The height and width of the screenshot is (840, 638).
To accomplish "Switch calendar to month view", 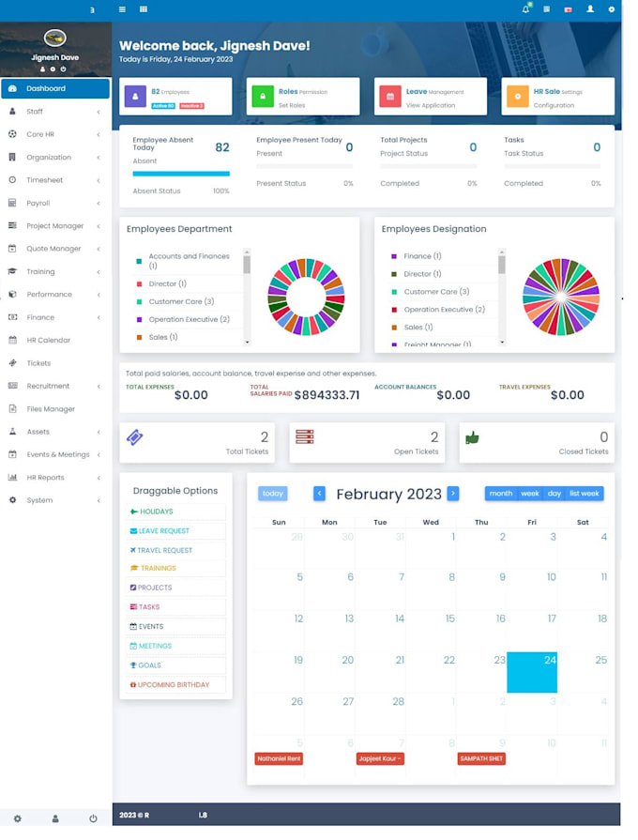I will click(500, 494).
